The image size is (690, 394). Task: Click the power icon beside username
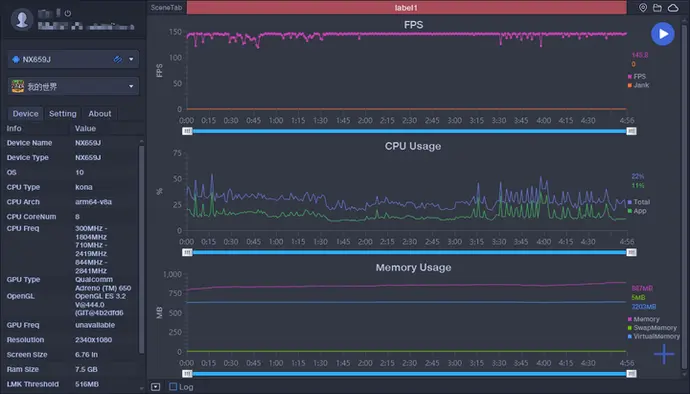coord(68,13)
